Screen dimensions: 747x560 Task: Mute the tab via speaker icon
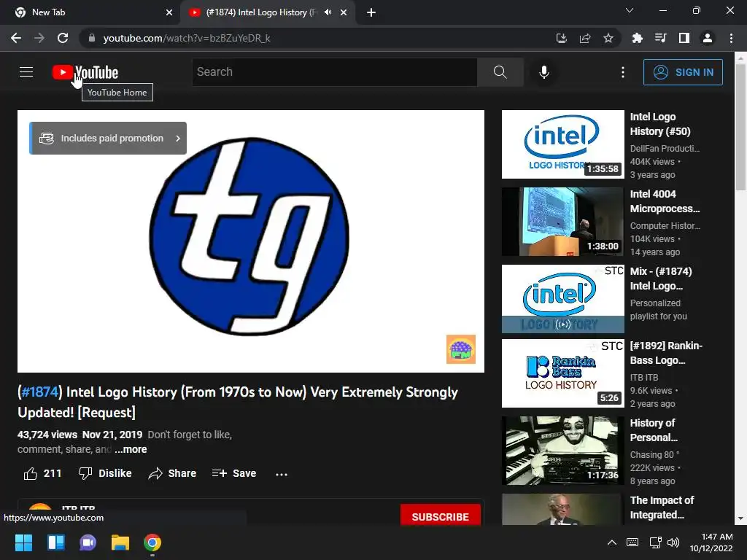coord(328,12)
